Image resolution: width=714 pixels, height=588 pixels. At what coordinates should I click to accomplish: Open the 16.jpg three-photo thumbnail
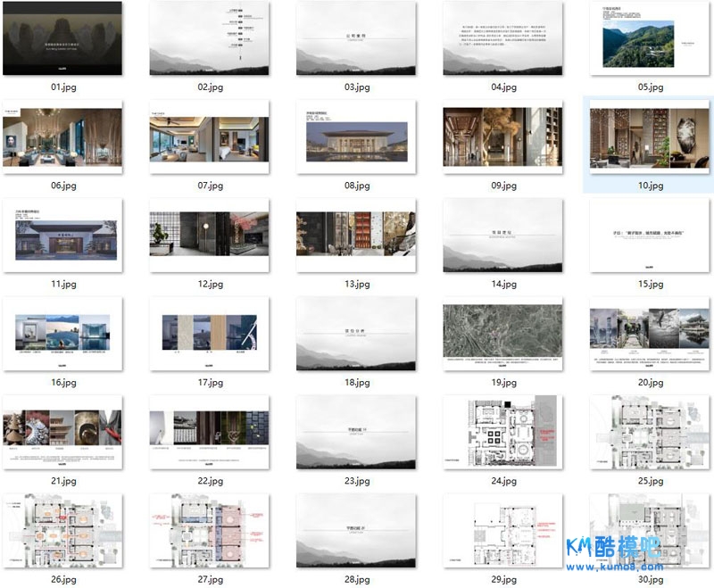[x=62, y=334]
